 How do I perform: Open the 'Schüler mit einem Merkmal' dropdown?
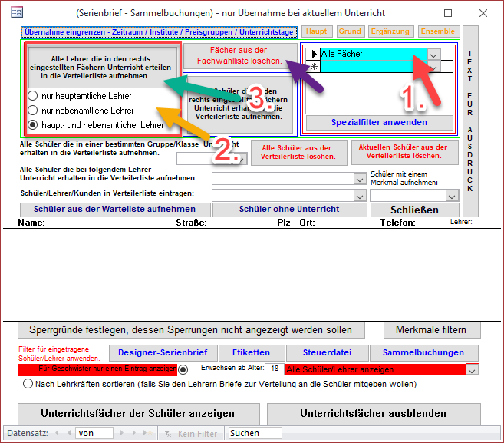(x=453, y=196)
